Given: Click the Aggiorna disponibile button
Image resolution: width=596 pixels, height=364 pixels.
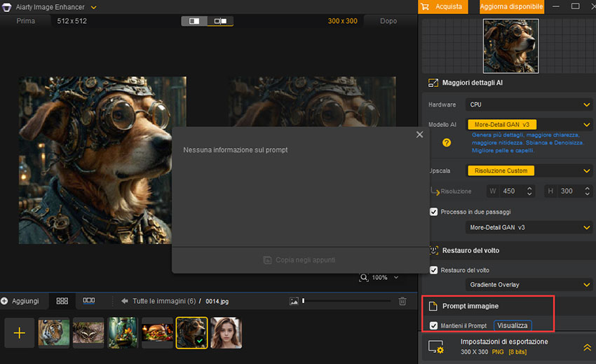Looking at the screenshot, I should [x=511, y=7].
